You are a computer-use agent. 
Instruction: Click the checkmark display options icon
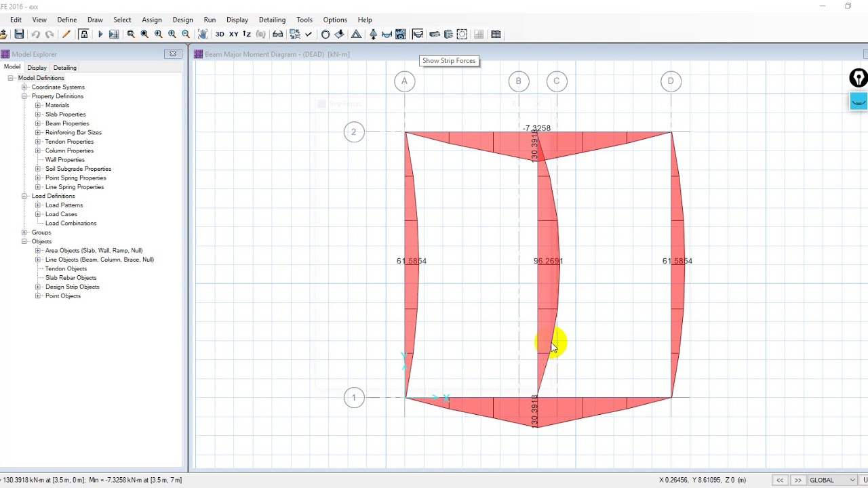click(x=309, y=35)
